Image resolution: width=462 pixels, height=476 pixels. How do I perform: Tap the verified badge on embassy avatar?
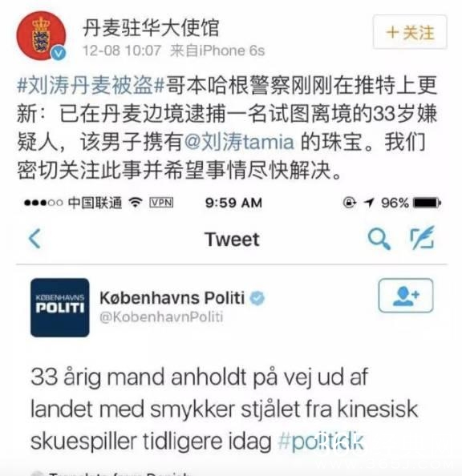pyautogui.click(x=59, y=54)
